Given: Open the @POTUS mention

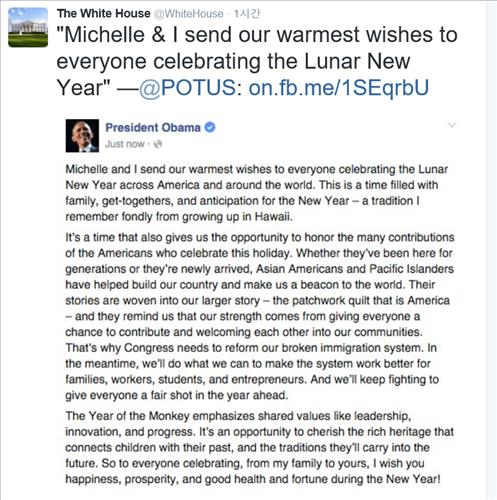Looking at the screenshot, I should click(190, 88).
